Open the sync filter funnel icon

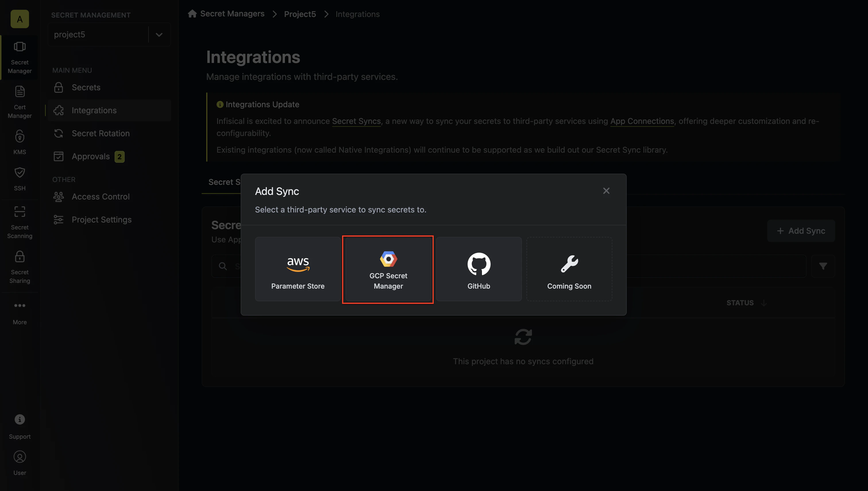pos(823,266)
